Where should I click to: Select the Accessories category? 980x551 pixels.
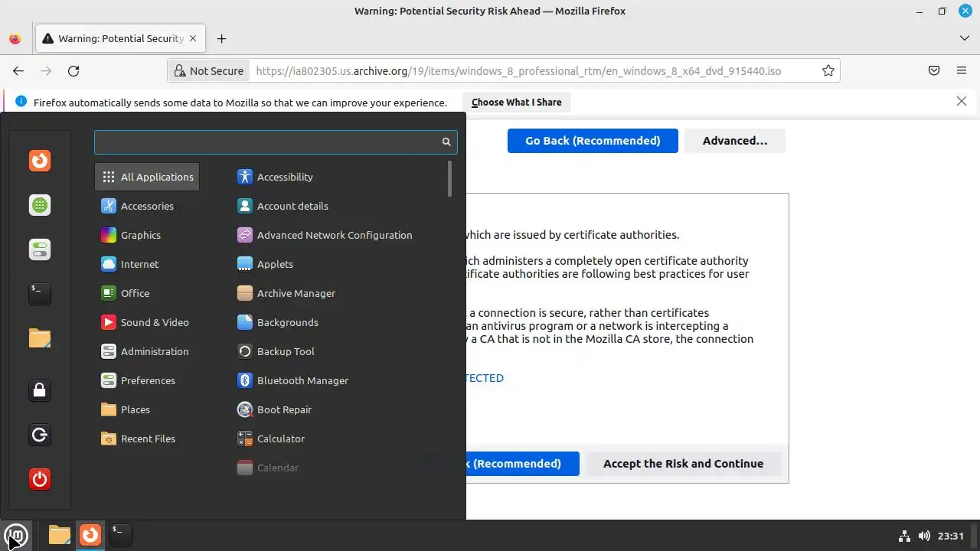point(147,206)
